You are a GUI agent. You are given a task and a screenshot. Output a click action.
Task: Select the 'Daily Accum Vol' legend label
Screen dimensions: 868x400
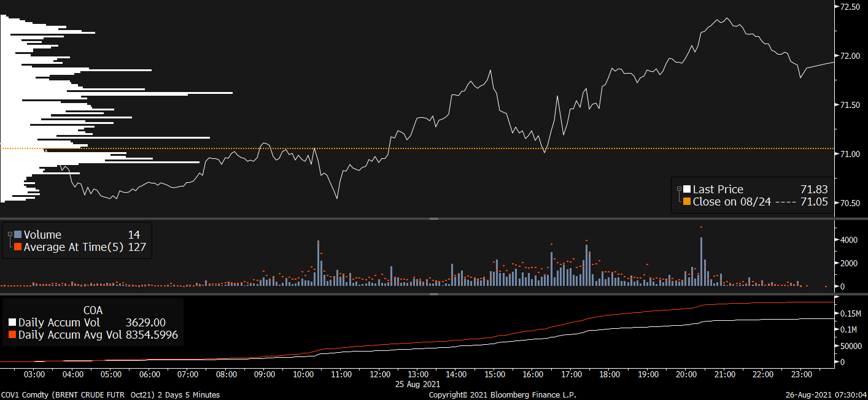(x=59, y=323)
